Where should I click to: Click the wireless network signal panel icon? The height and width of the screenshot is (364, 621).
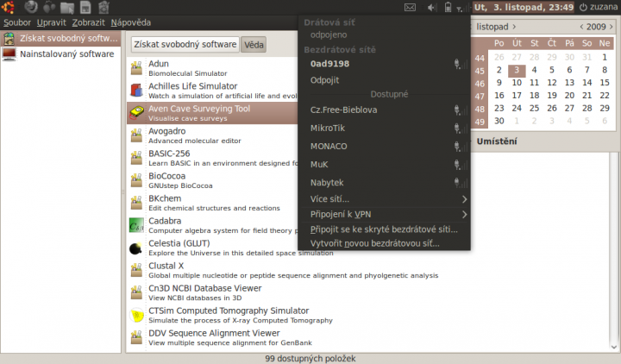click(461, 8)
